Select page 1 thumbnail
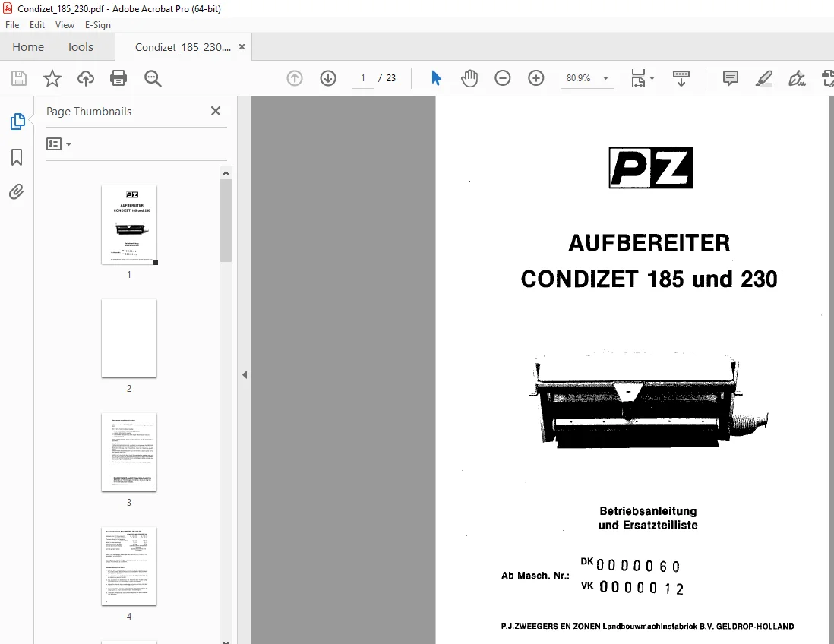The image size is (834, 644). pos(129,225)
